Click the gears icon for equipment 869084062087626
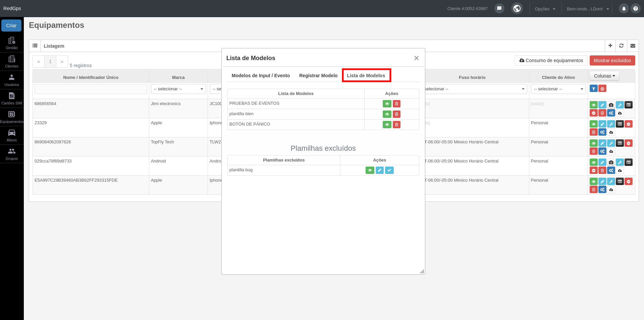This screenshot has height=320, width=644. (602, 151)
